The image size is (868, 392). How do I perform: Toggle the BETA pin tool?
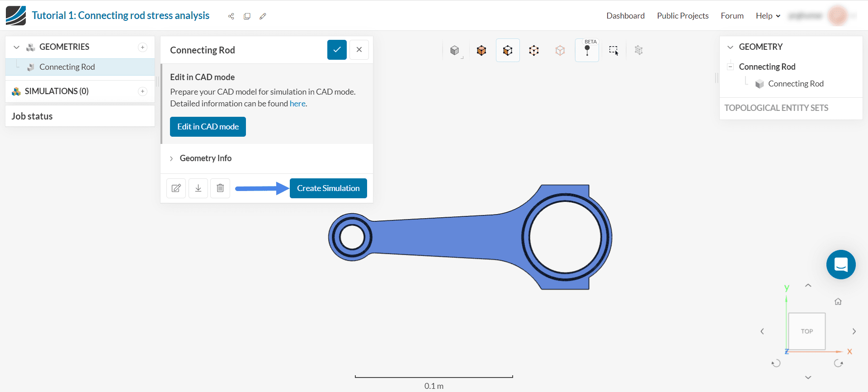tap(587, 50)
